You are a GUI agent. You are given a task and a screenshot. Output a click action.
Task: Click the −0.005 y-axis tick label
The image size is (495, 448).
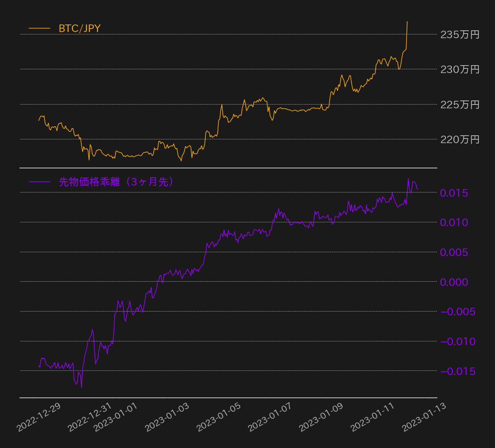coord(458,312)
